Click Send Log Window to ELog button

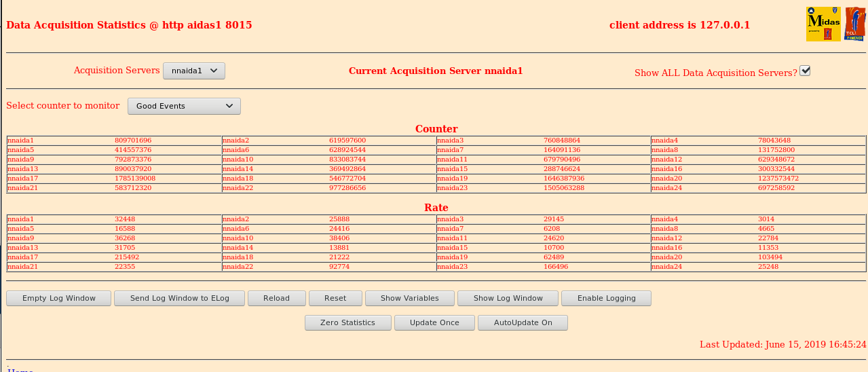[x=180, y=298]
